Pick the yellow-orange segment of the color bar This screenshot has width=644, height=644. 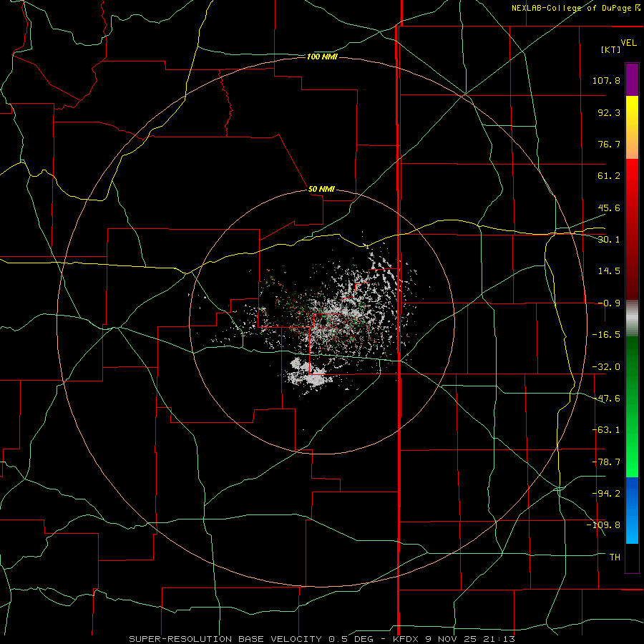632,127
